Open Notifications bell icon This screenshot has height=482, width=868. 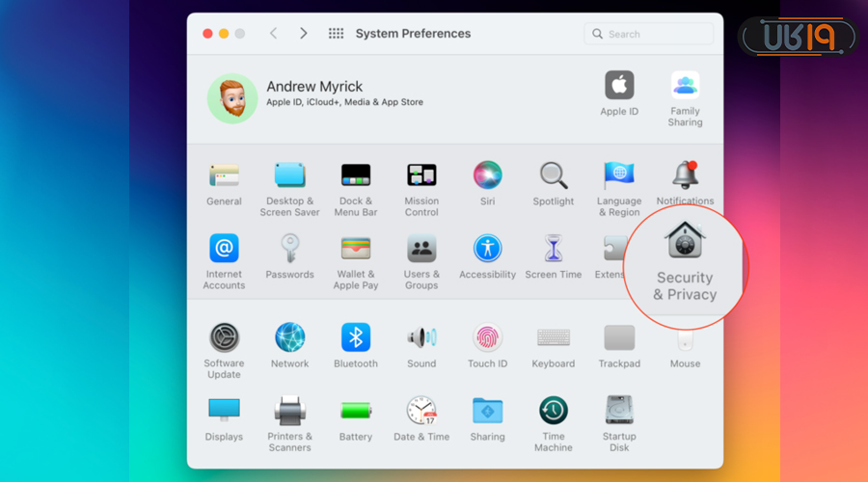tap(685, 175)
